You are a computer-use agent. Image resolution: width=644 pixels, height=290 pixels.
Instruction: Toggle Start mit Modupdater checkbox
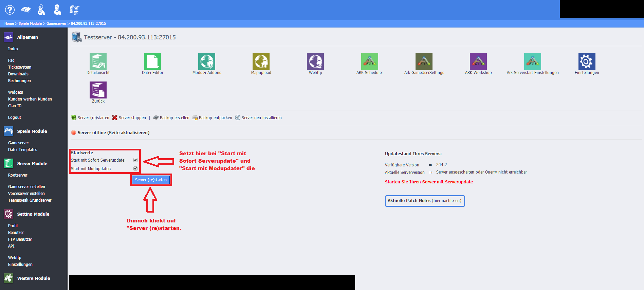(135, 168)
